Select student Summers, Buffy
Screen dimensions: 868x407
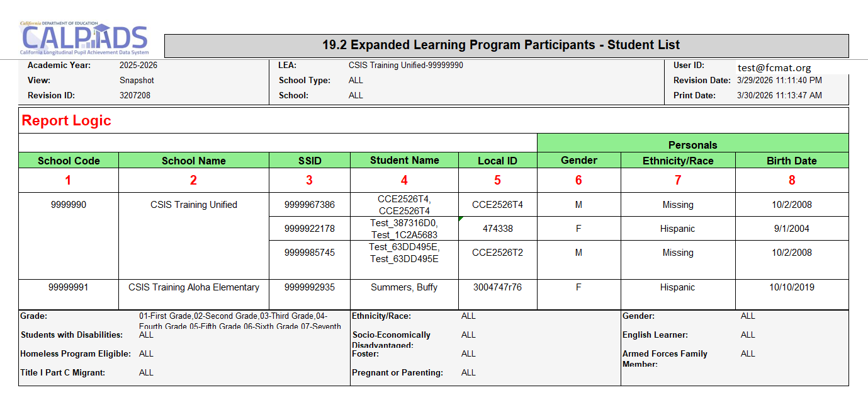(404, 287)
